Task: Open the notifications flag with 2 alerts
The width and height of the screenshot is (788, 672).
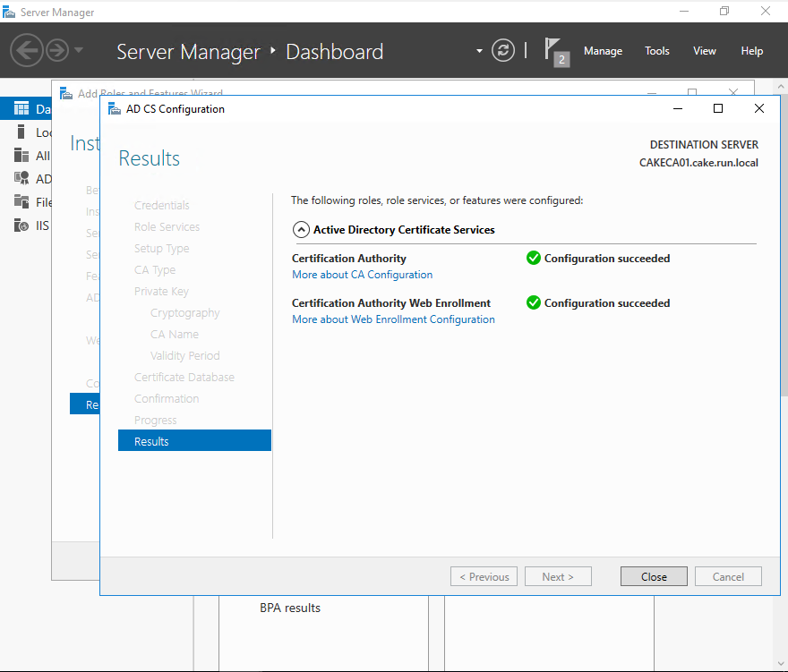Action: (x=557, y=52)
